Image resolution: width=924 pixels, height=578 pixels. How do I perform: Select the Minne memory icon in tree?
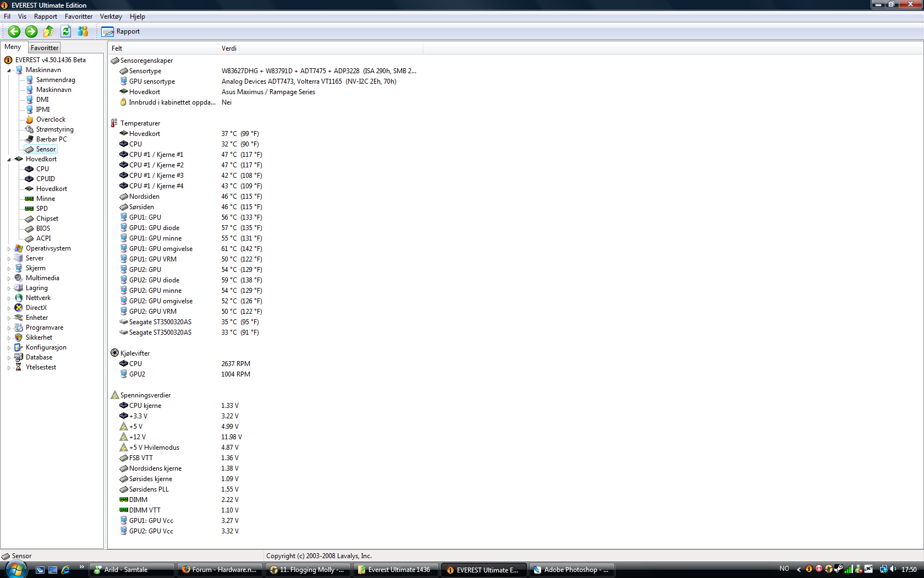point(29,199)
